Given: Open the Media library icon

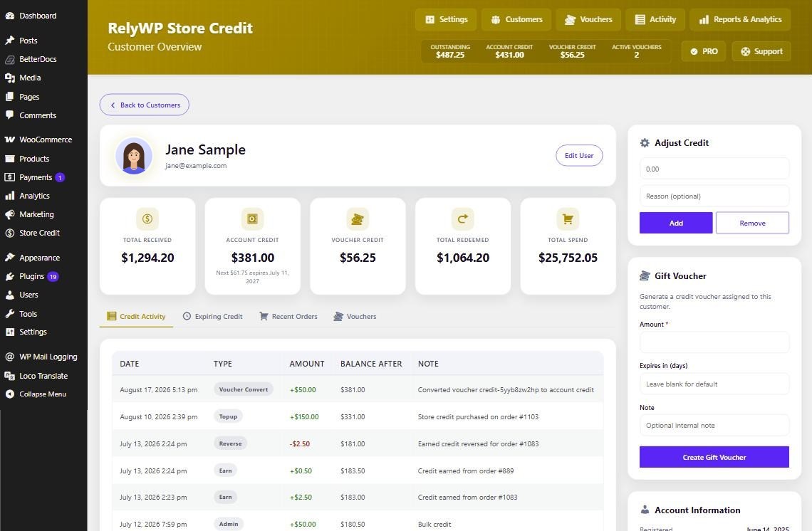Looking at the screenshot, I should click(x=9, y=78).
